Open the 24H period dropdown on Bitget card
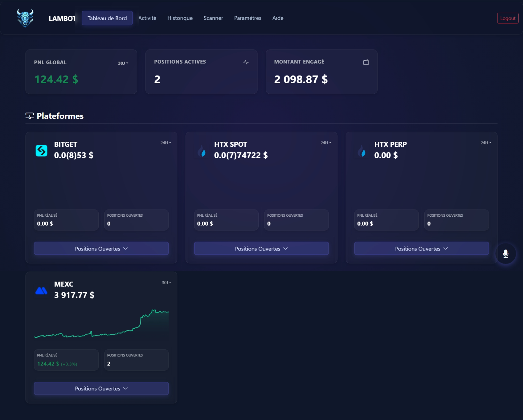Screen dimensions: 523x420 coord(166,143)
